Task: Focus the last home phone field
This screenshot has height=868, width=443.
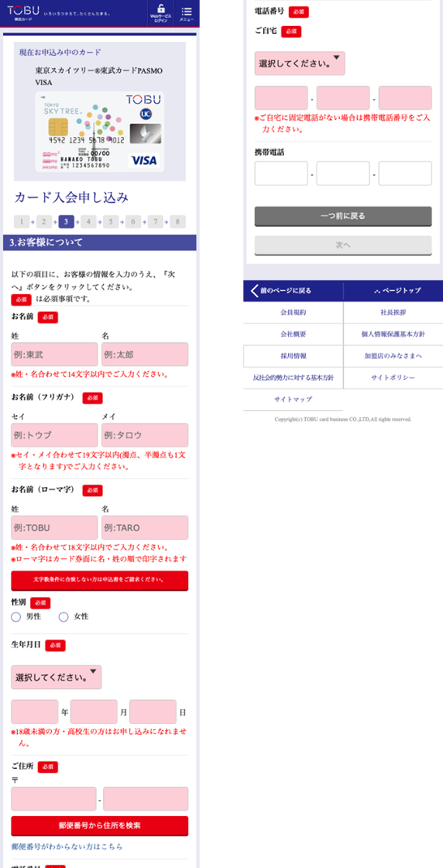Action: [x=406, y=98]
